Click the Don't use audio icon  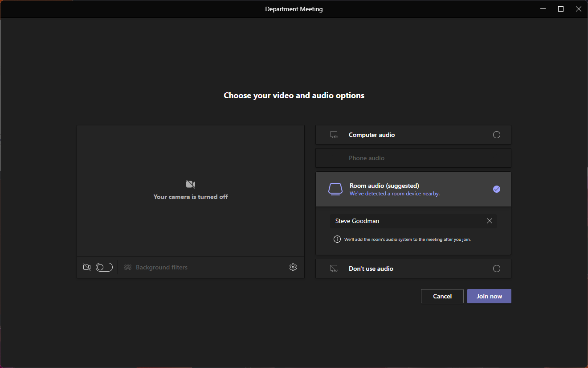(x=334, y=268)
